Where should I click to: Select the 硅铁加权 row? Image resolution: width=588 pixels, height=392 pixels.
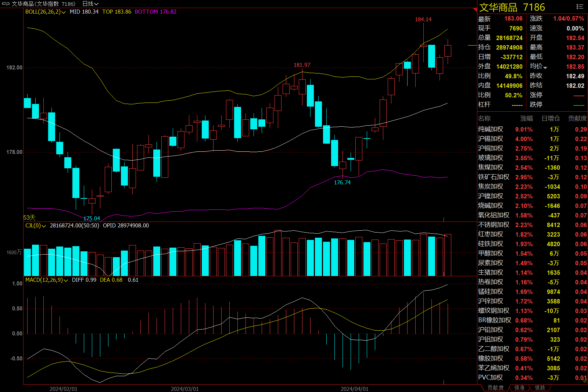533,244
